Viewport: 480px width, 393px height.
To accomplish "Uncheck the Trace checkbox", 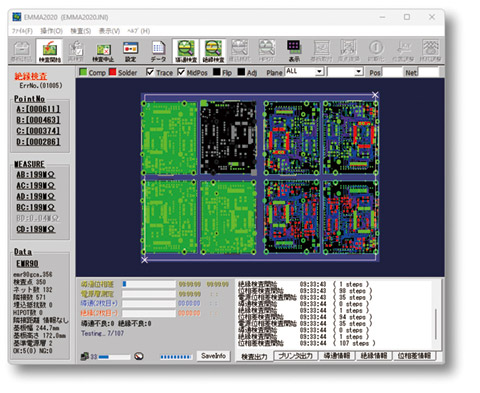I will click(x=150, y=72).
